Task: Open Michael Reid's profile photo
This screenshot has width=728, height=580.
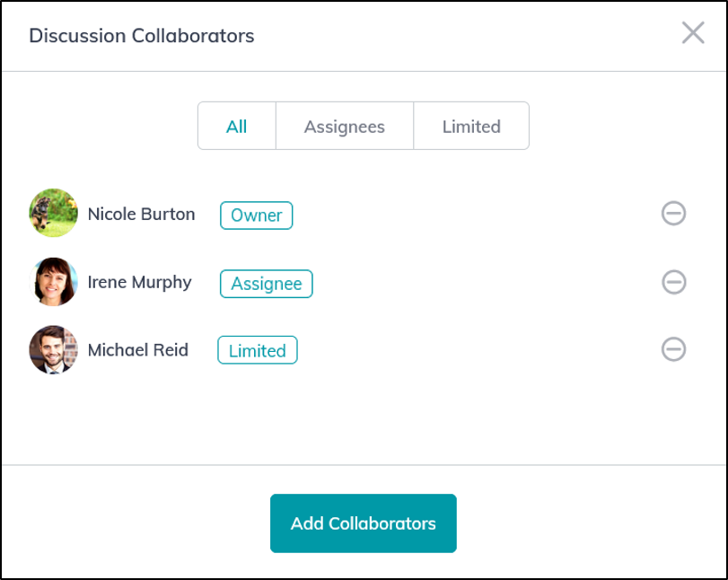Action: coord(53,349)
